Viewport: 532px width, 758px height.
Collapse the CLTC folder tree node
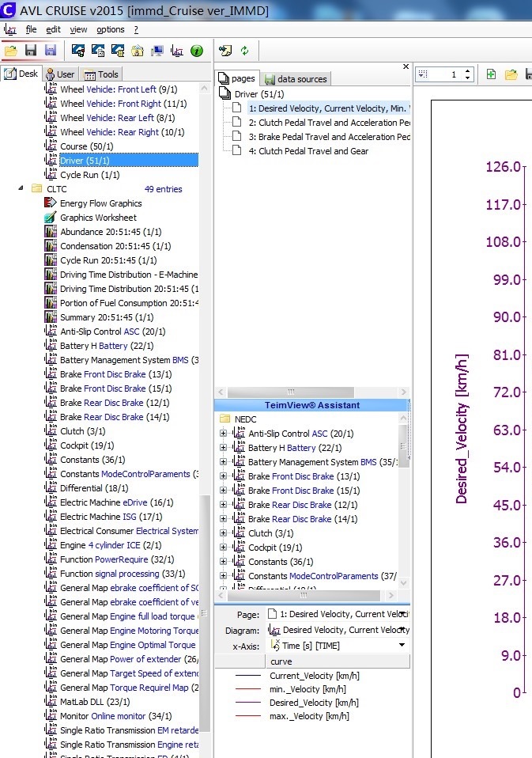(21, 188)
